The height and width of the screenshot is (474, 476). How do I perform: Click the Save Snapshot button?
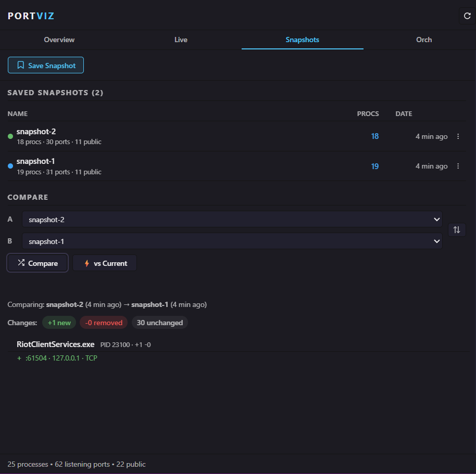[46, 65]
